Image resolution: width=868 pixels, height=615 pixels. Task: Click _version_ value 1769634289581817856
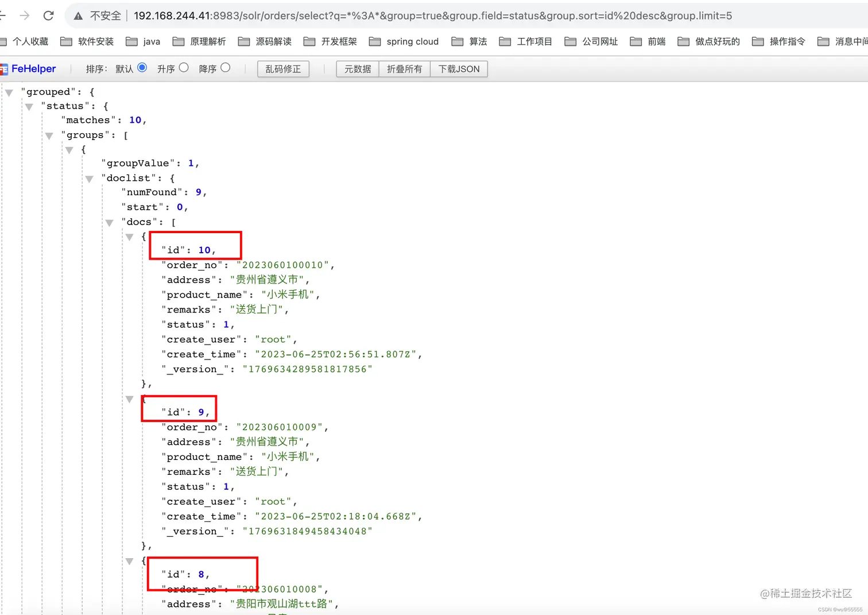(307, 369)
